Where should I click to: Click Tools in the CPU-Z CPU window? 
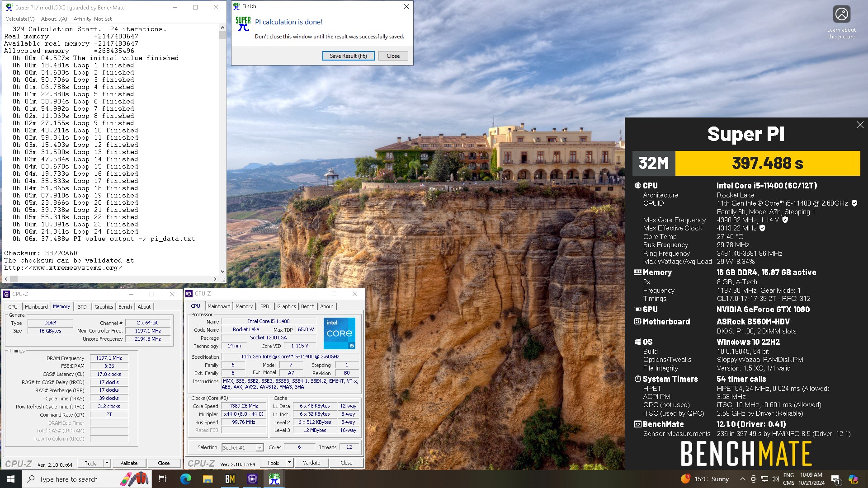tap(273, 463)
